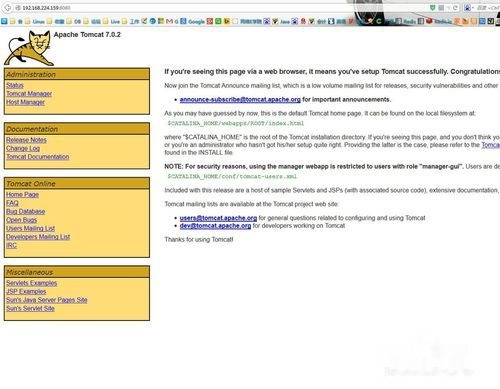Viewport: 500px width, 389px height.
Task: Open the Release Notes link
Action: point(26,140)
